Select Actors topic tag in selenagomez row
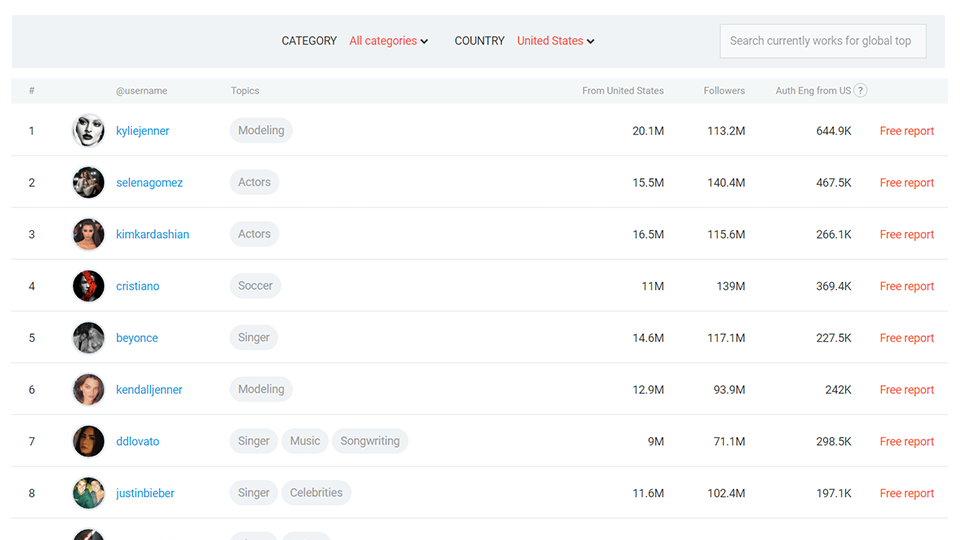The height and width of the screenshot is (540, 960). click(x=254, y=182)
